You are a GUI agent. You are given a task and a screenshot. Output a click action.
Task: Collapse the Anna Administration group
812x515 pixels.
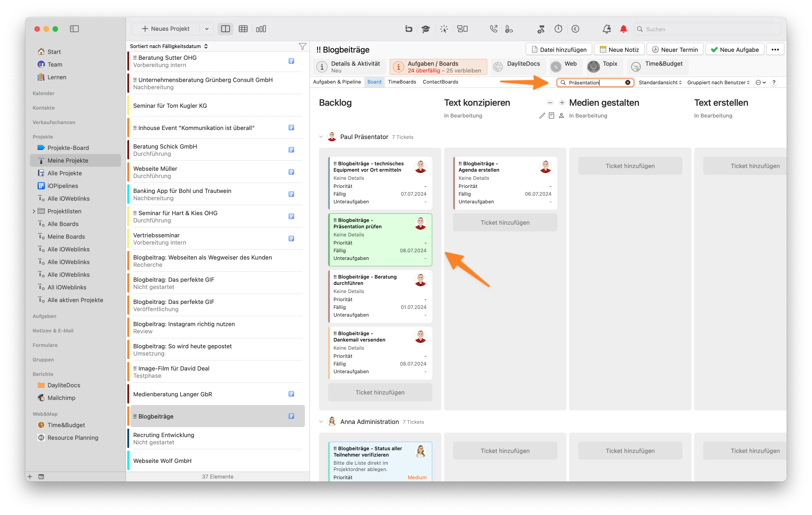point(321,422)
